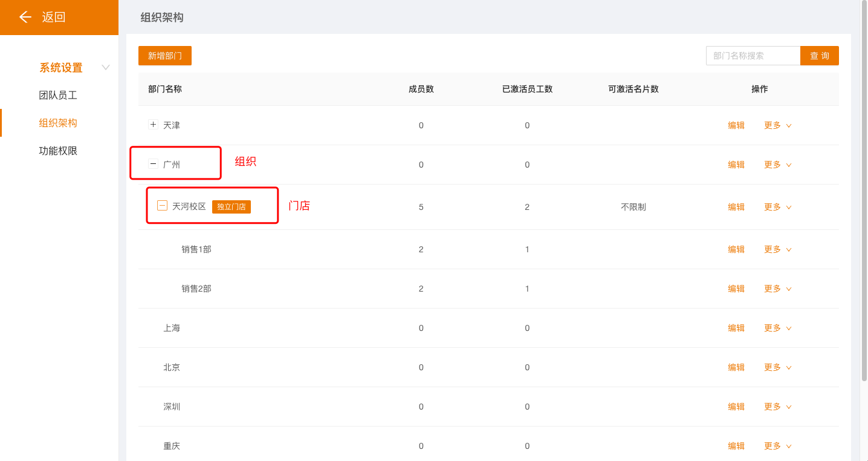Edit the 天津 department
The image size is (868, 461).
pos(736,125)
